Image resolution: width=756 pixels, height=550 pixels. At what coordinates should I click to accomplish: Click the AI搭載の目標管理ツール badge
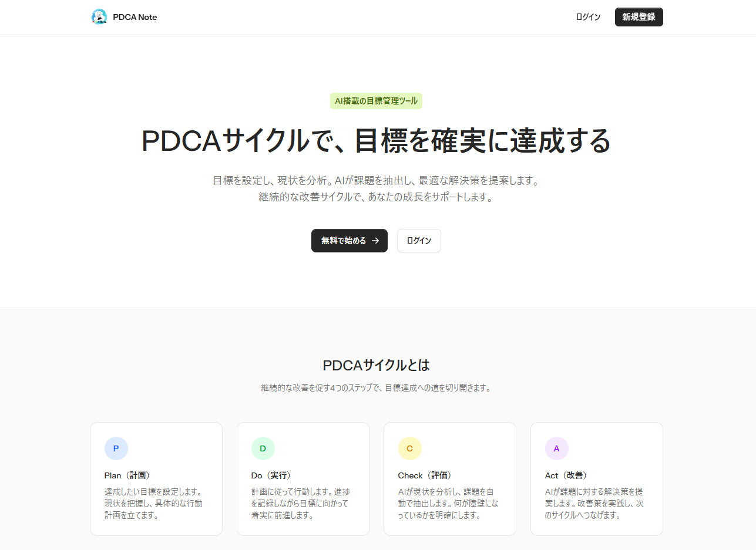coord(376,101)
